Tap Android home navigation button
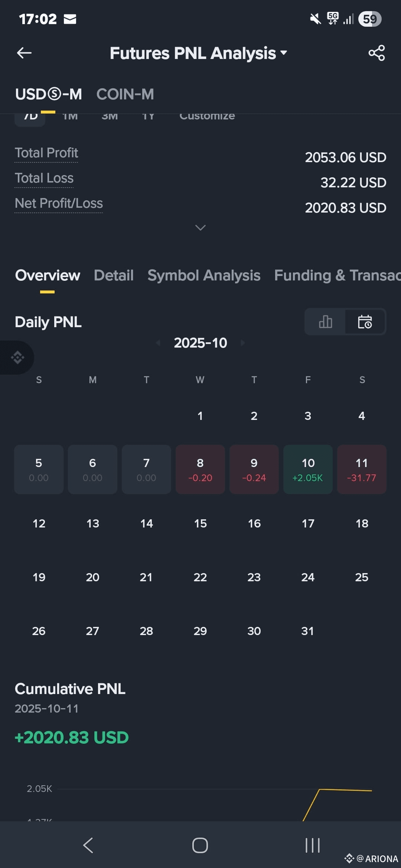The image size is (401, 868). point(200,845)
